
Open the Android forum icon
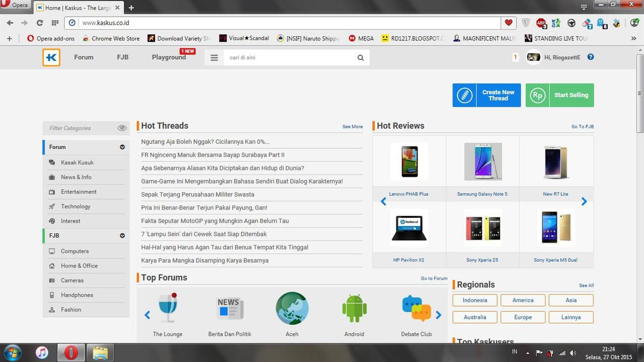[x=354, y=308]
